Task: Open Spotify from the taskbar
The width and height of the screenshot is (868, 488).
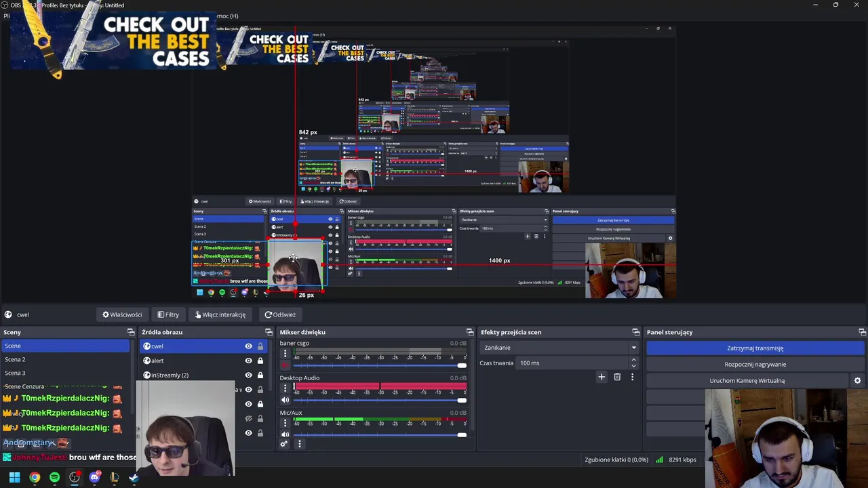Action: pyautogui.click(x=54, y=477)
